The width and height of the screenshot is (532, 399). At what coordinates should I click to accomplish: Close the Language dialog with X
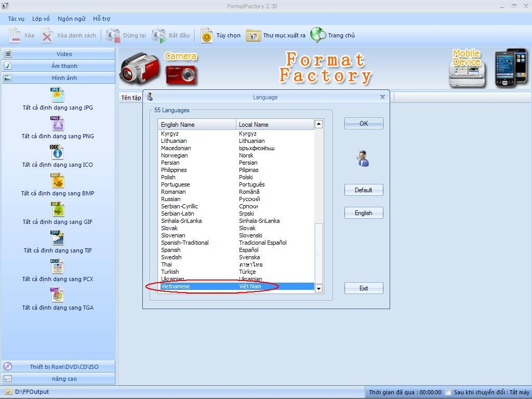382,97
